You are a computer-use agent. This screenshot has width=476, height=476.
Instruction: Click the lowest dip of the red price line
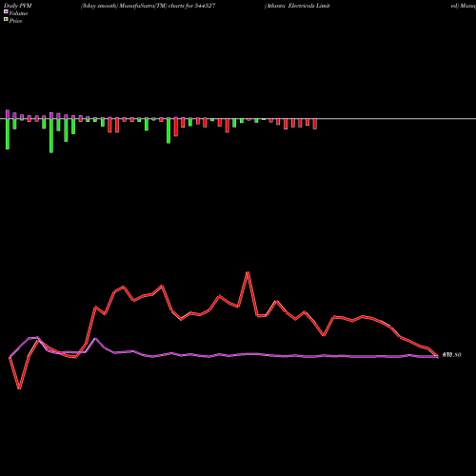19,388
